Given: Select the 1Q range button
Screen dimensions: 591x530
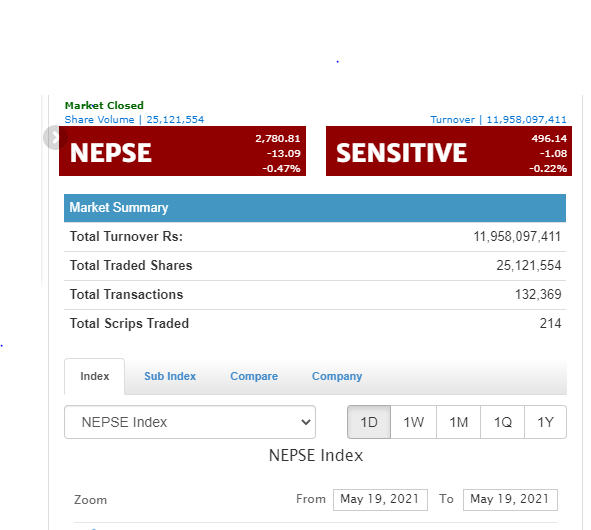Looking at the screenshot, I should (x=502, y=422).
